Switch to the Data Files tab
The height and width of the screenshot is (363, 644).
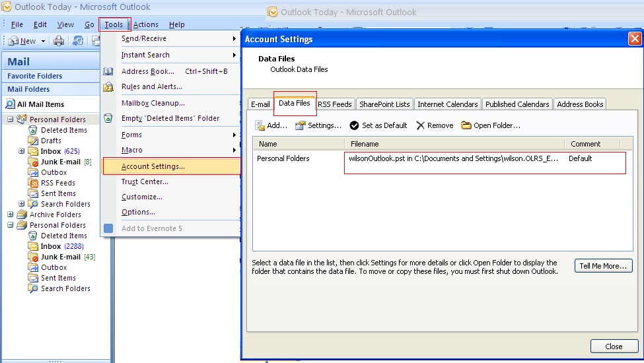pyautogui.click(x=295, y=103)
